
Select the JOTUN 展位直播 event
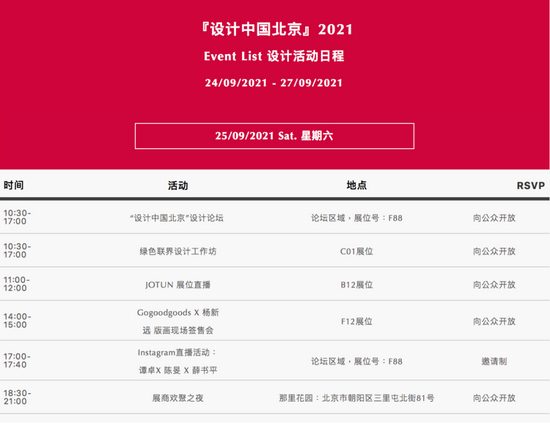[x=178, y=284]
